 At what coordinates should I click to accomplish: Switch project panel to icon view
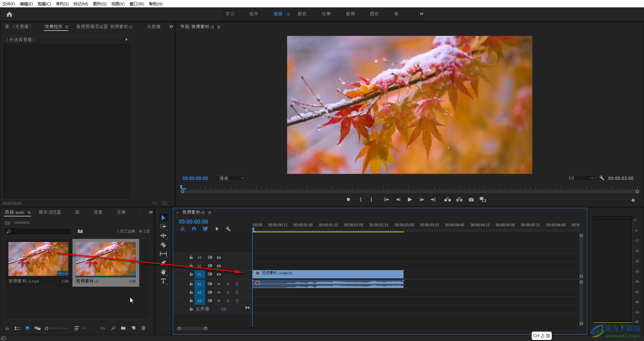pyautogui.click(x=28, y=328)
